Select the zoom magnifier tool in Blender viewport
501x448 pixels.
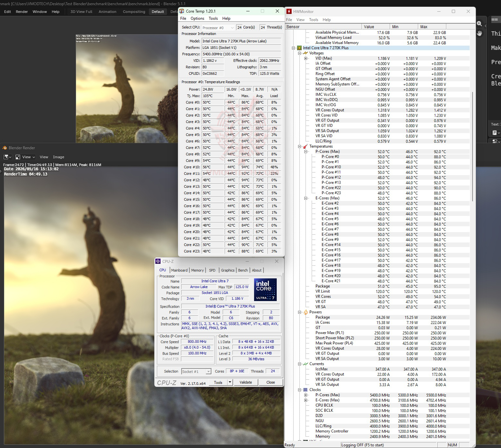click(x=479, y=24)
